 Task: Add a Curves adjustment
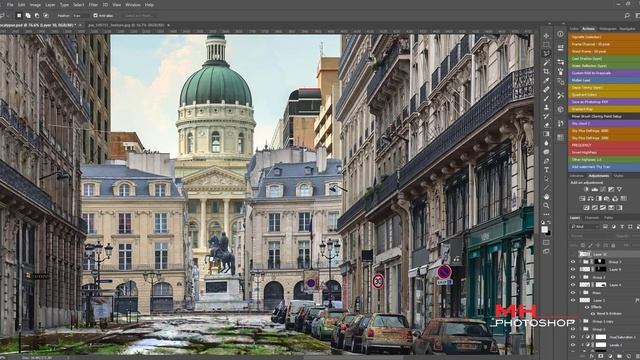coord(603,189)
